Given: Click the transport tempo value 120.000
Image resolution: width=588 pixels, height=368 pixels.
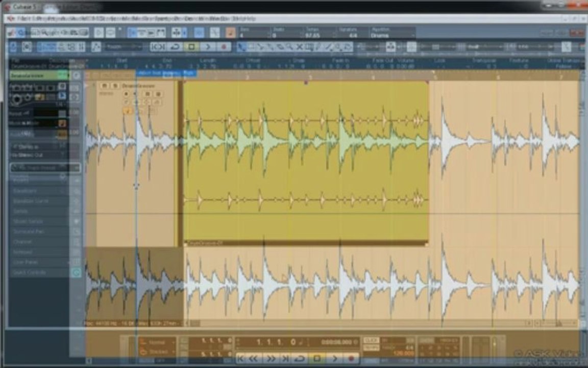Looking at the screenshot, I should pyautogui.click(x=403, y=354).
